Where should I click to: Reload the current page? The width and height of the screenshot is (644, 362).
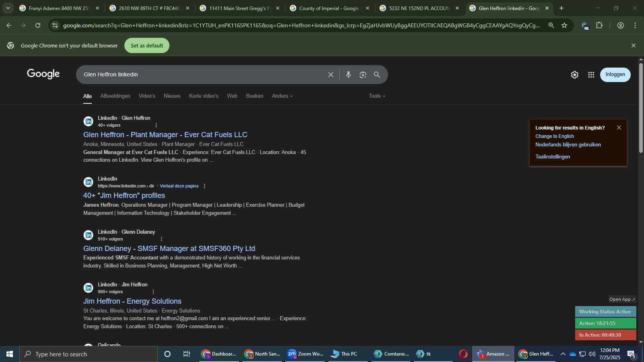tap(38, 25)
